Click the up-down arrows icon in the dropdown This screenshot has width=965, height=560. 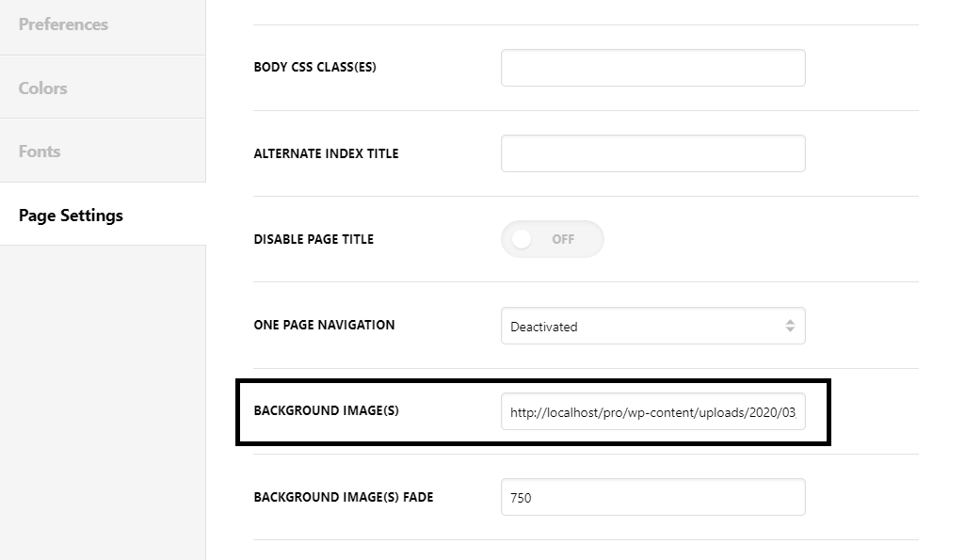click(x=790, y=327)
